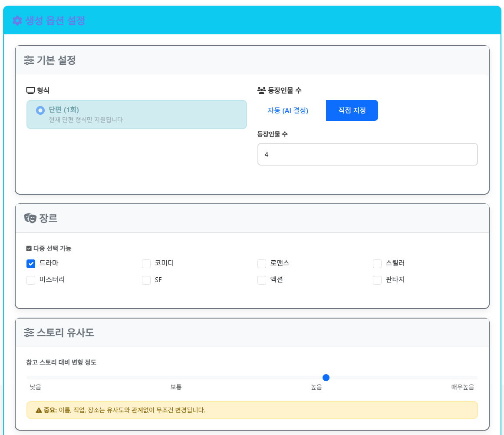Click the 기본 설정 section heading

coord(56,60)
